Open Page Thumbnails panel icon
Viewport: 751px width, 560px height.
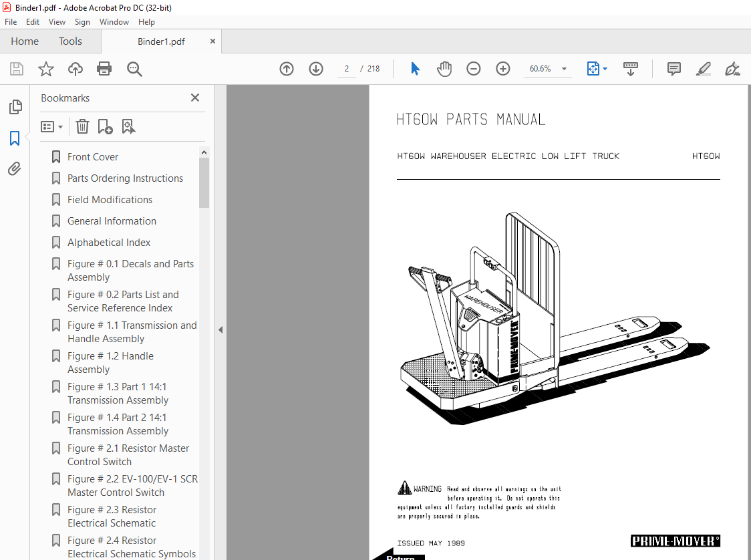click(x=15, y=107)
